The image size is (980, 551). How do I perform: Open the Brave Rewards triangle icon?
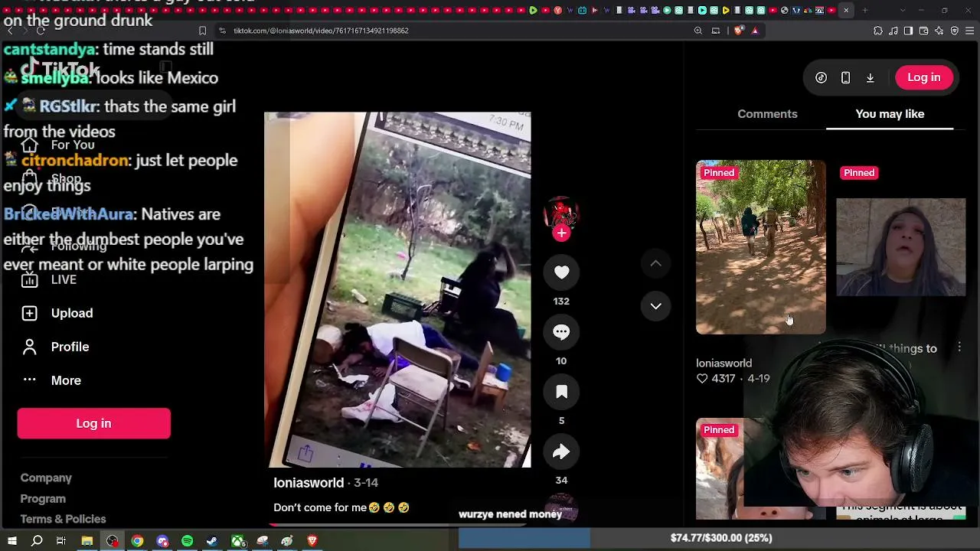point(755,31)
